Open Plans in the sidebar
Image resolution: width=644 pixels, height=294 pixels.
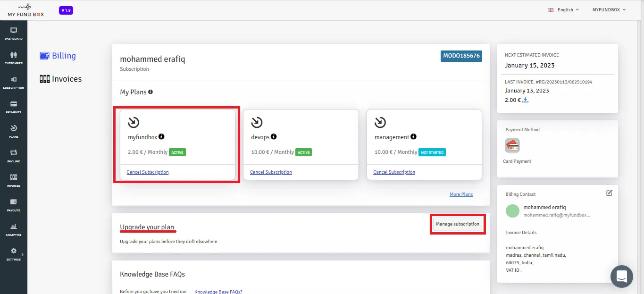pos(13,132)
